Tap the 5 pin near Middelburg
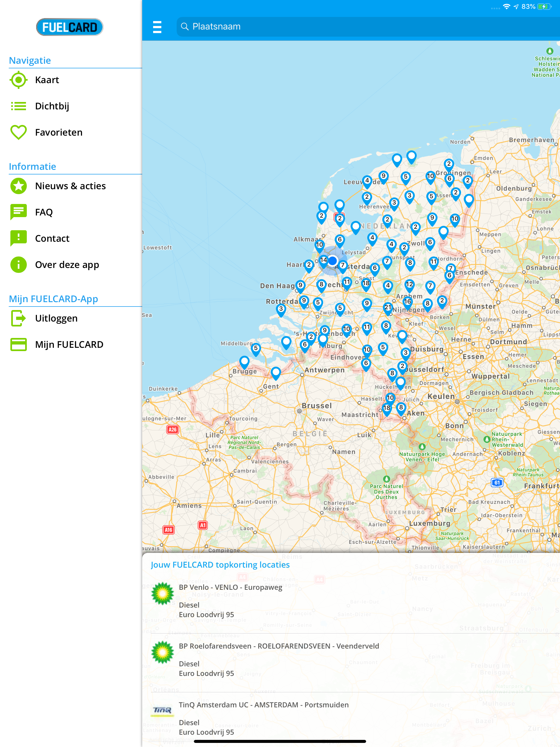The width and height of the screenshot is (560, 747). click(x=256, y=349)
